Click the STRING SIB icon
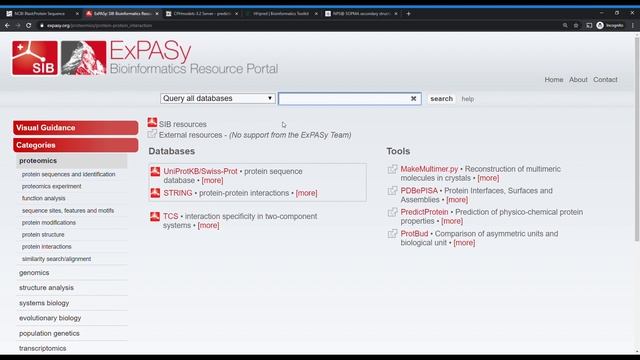Image resolution: width=640 pixels, height=360 pixels. coord(155,193)
